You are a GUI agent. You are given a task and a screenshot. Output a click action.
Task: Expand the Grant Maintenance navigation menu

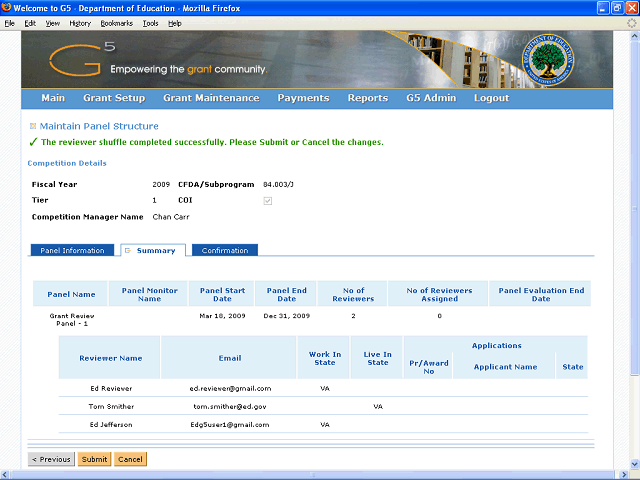pyautogui.click(x=211, y=98)
